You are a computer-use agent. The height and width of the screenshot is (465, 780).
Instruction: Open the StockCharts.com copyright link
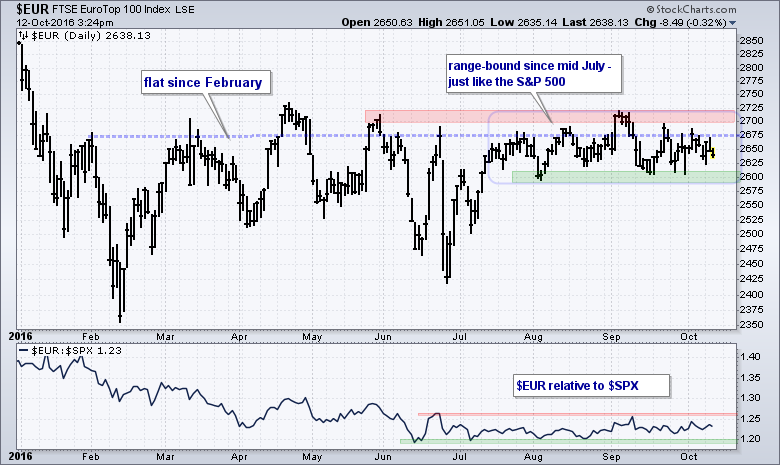pyautogui.click(x=691, y=9)
